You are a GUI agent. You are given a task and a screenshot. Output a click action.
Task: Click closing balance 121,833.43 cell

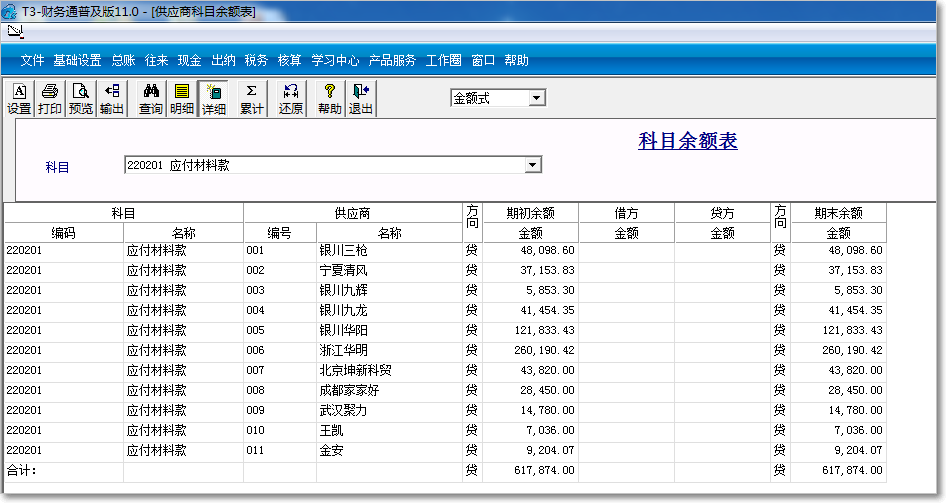coord(838,330)
